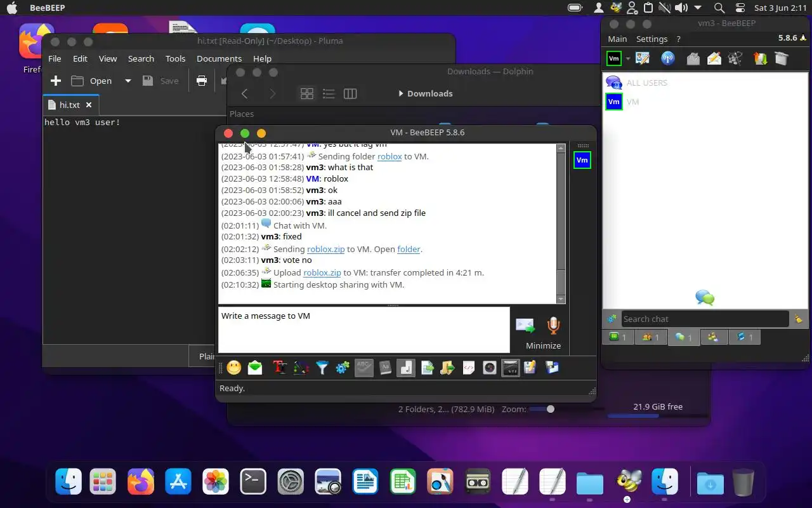The width and height of the screenshot is (812, 508).
Task: Open the Main menu in BeeBEEP window
Action: (617, 39)
